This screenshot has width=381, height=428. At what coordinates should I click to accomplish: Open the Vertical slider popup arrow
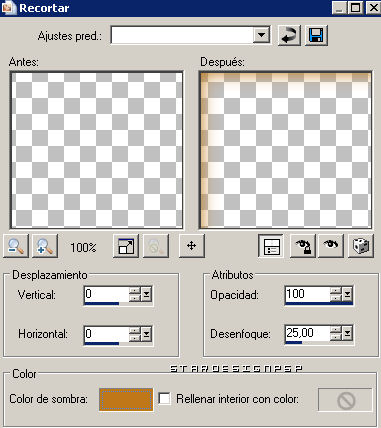(x=146, y=294)
